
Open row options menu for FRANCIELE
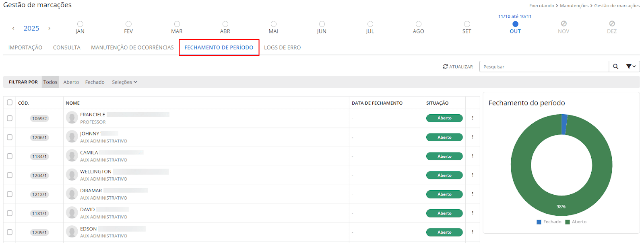[473, 118]
